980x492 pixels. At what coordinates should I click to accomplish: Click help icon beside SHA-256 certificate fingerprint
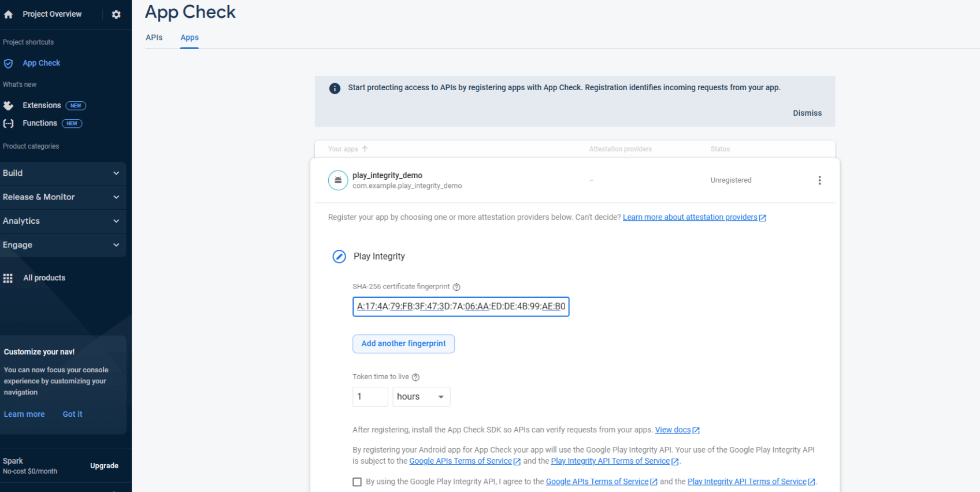coord(456,287)
